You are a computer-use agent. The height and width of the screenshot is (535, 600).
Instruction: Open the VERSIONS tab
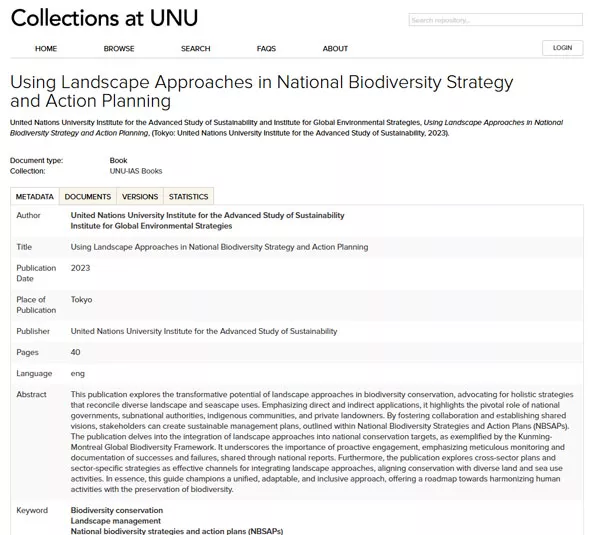tap(140, 197)
